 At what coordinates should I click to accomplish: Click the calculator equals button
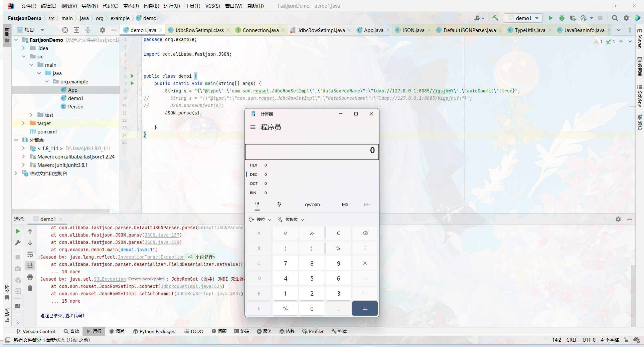point(365,309)
